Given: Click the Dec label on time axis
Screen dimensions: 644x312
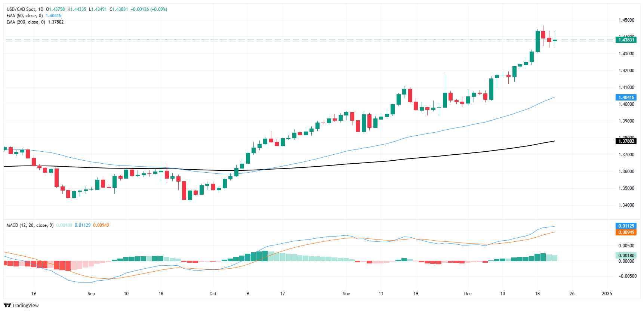Looking at the screenshot, I should [468, 294].
